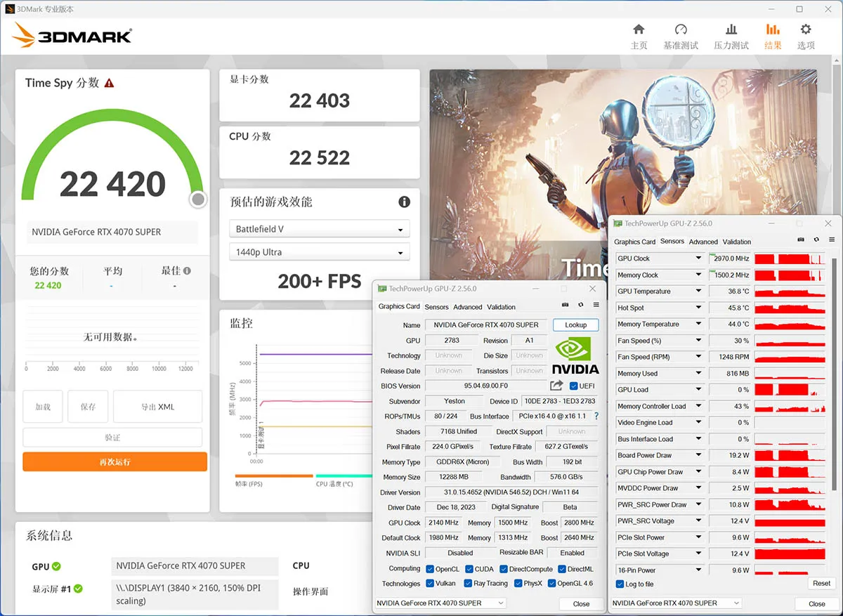Click the NVIDIA logo in GPU-Z
Viewport: 843px width, 616px height.
[x=575, y=355]
